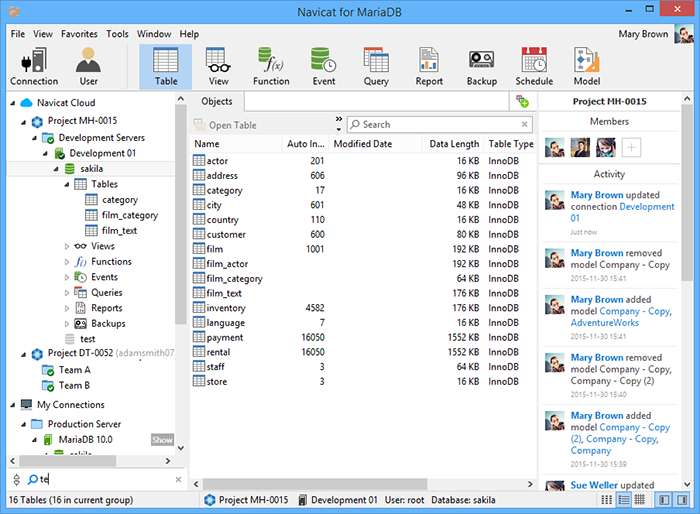Switch to ER diagram grid view
The width and height of the screenshot is (700, 514).
point(640,500)
